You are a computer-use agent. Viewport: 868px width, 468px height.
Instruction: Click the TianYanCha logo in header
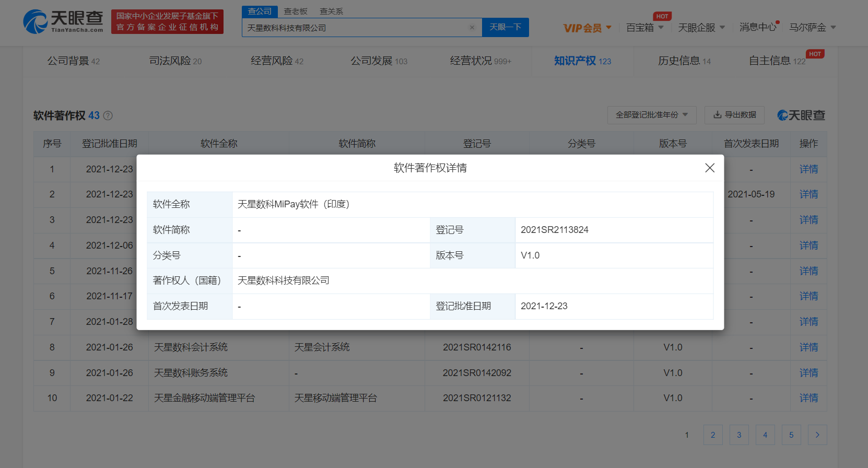coord(63,21)
